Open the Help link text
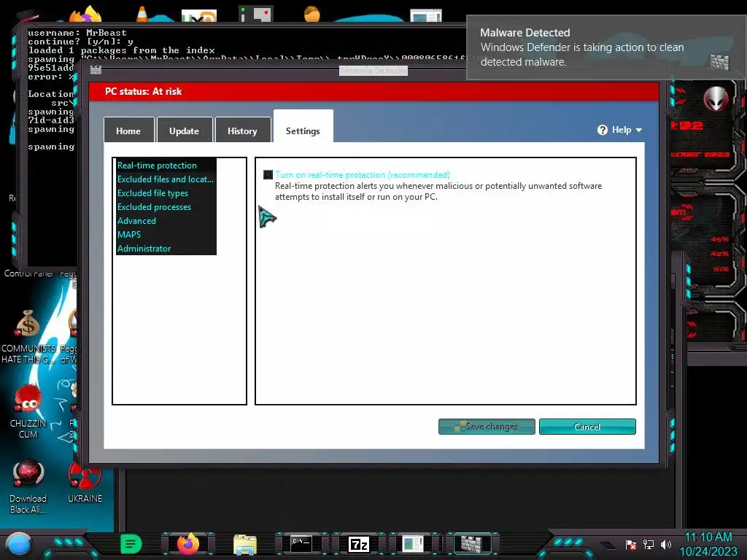Screen dimensions: 747x560 click(622, 130)
